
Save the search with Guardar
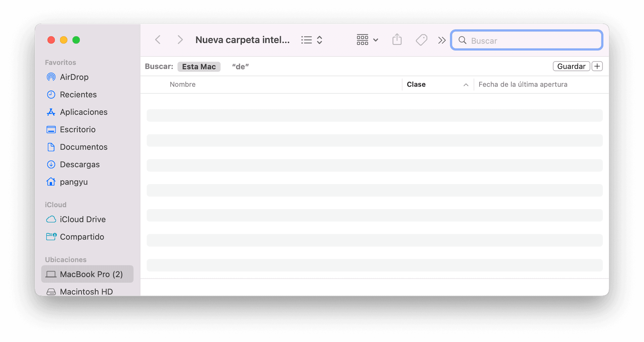coord(571,66)
